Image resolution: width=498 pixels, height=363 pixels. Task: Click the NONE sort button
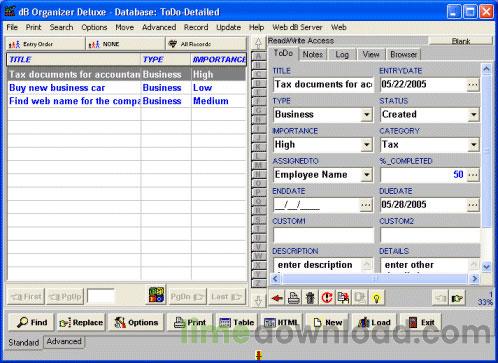(125, 44)
